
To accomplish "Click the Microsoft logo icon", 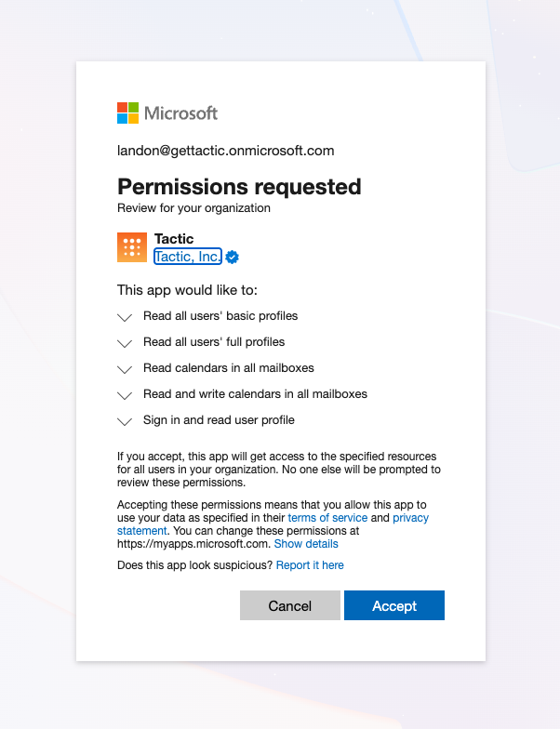I will [127, 113].
